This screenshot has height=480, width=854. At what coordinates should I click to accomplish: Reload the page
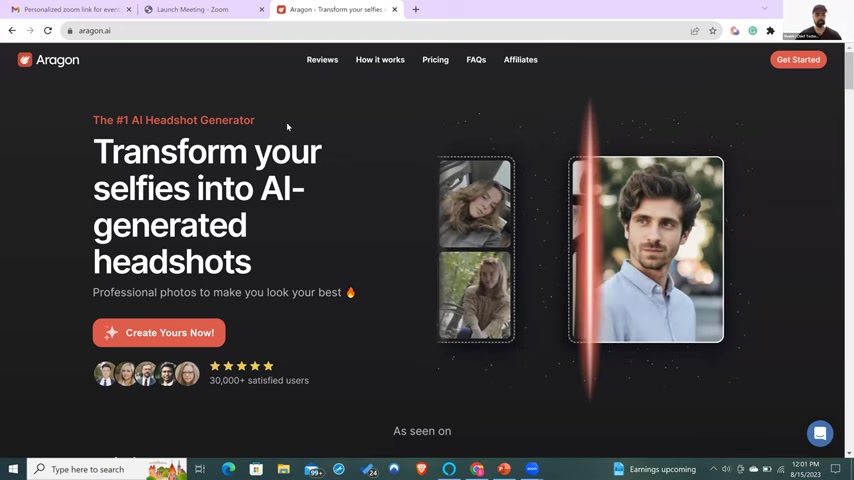[47, 31]
